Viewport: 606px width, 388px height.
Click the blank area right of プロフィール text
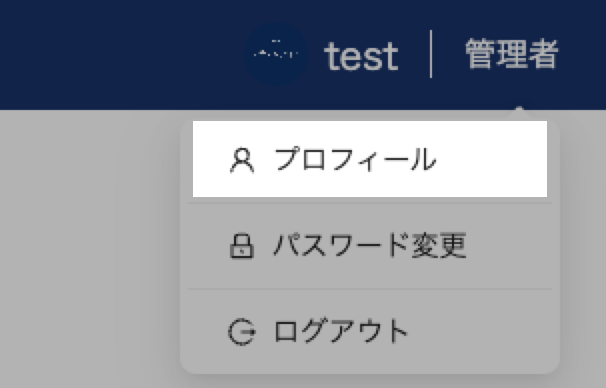click(x=491, y=159)
